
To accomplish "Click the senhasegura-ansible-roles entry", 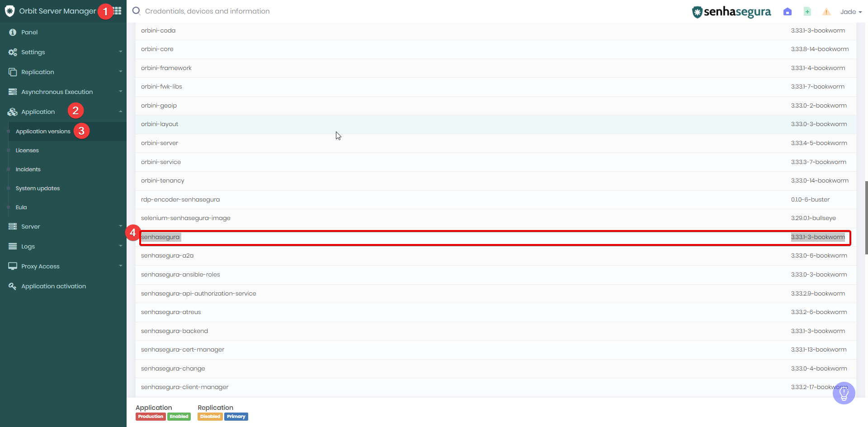I will (180, 275).
